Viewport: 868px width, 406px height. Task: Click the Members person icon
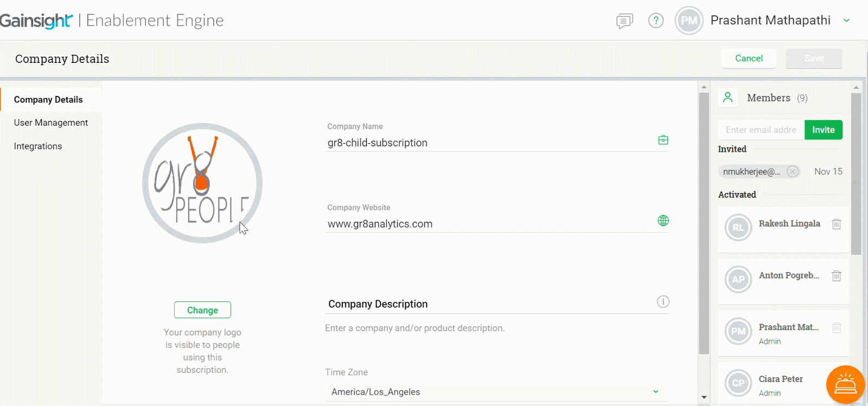(728, 98)
